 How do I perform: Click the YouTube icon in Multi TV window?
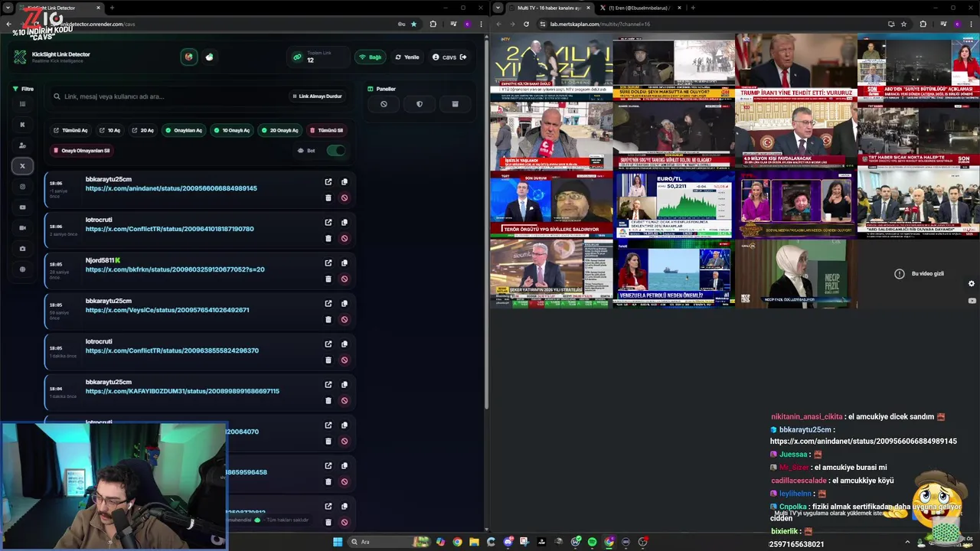[972, 301]
